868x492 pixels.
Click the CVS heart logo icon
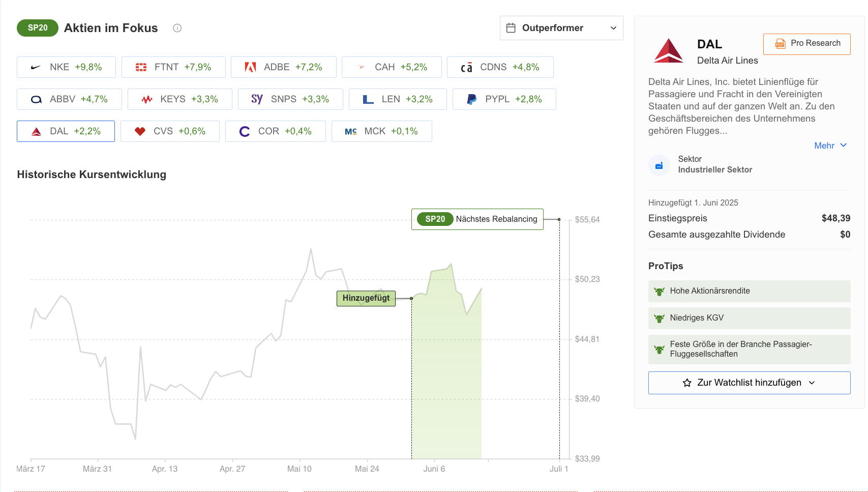140,131
